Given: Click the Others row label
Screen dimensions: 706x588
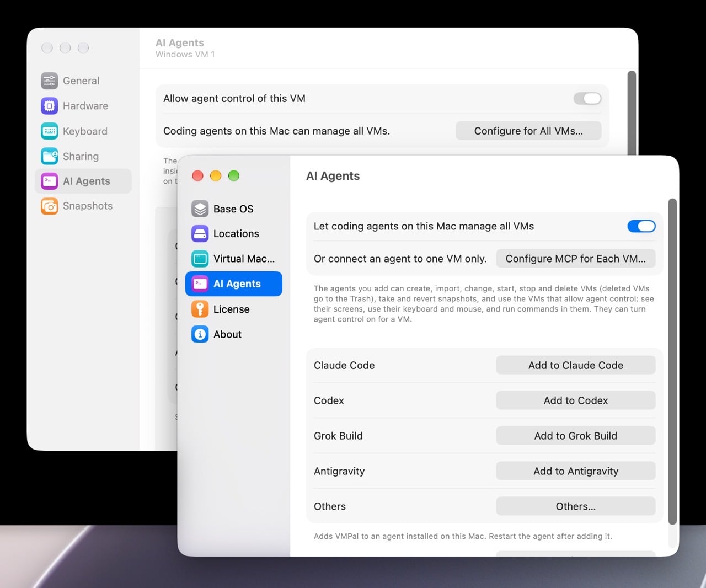Looking at the screenshot, I should click(x=330, y=506).
